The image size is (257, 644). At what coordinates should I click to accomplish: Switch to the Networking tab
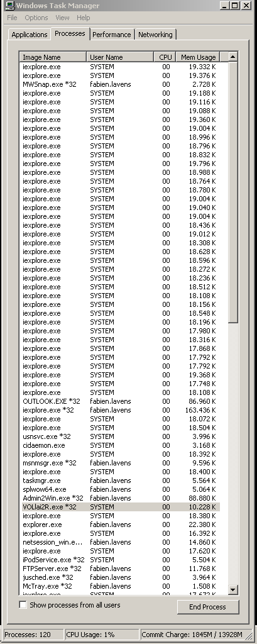155,35
